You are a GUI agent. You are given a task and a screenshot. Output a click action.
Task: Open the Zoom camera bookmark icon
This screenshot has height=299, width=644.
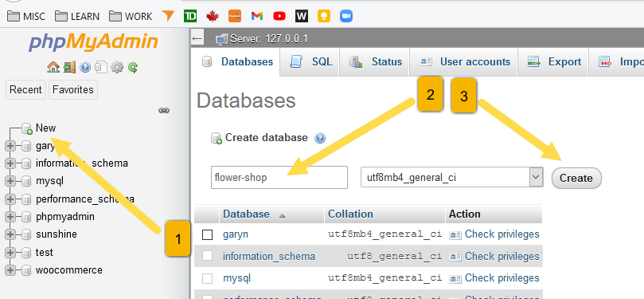(x=346, y=16)
